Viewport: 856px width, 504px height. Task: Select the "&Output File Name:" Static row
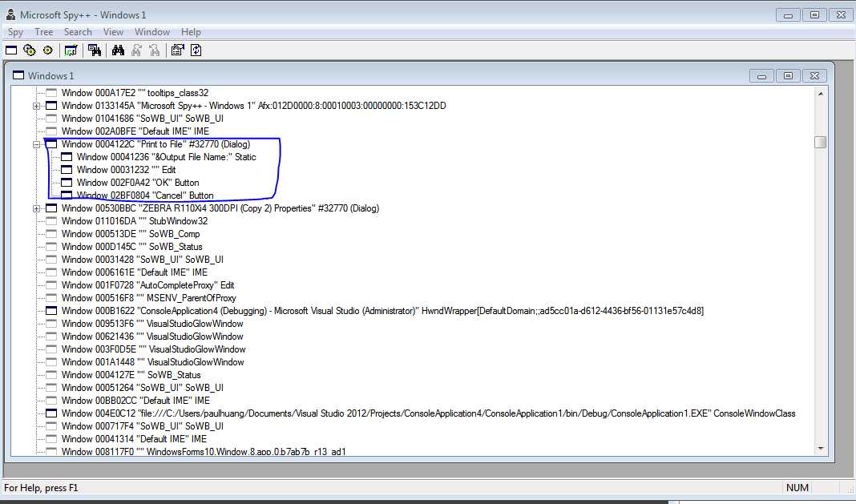(x=166, y=157)
